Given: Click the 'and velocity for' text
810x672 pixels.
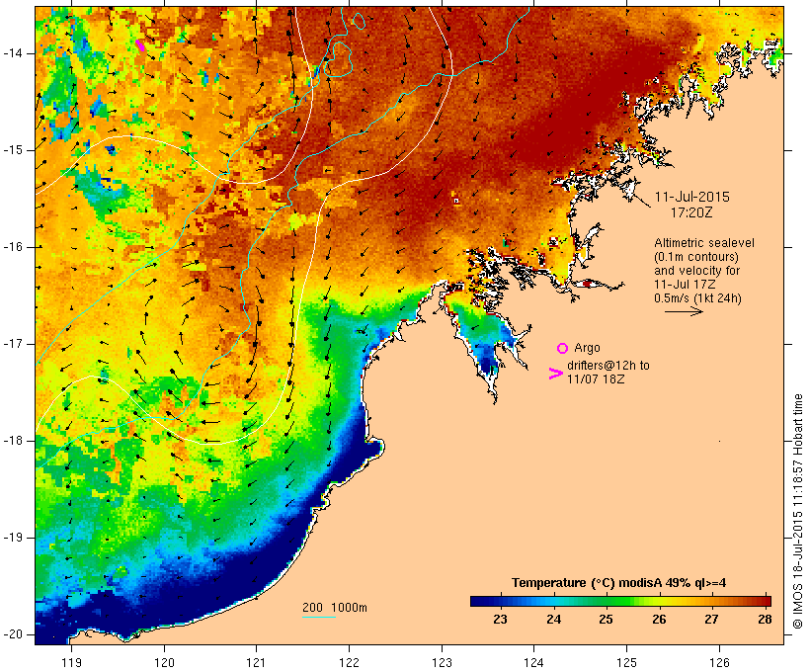Looking at the screenshot, I should (x=696, y=271).
